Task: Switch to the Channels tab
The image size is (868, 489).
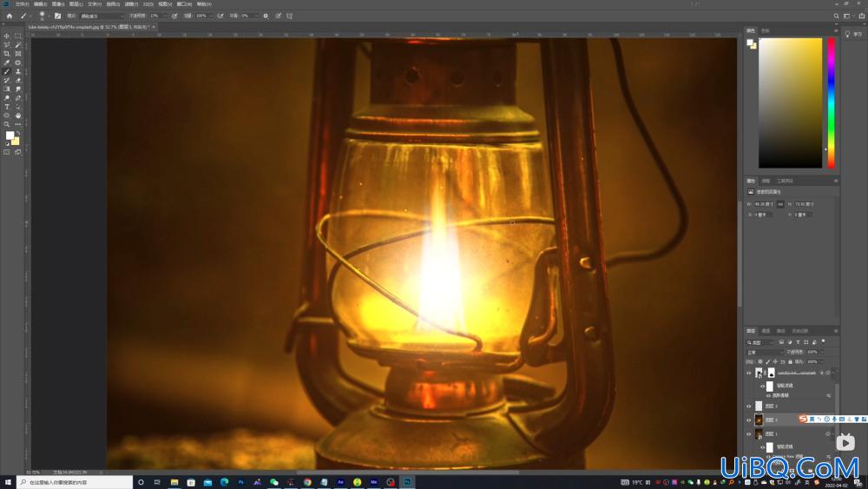Action: tap(766, 331)
